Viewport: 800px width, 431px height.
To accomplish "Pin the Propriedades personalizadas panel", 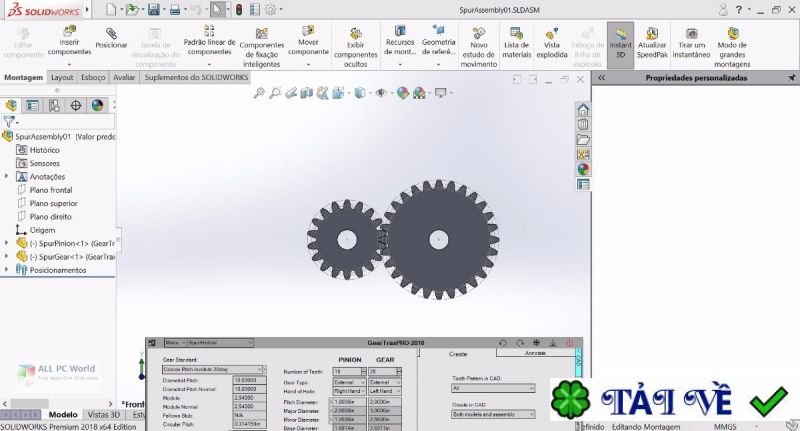I will pos(791,78).
